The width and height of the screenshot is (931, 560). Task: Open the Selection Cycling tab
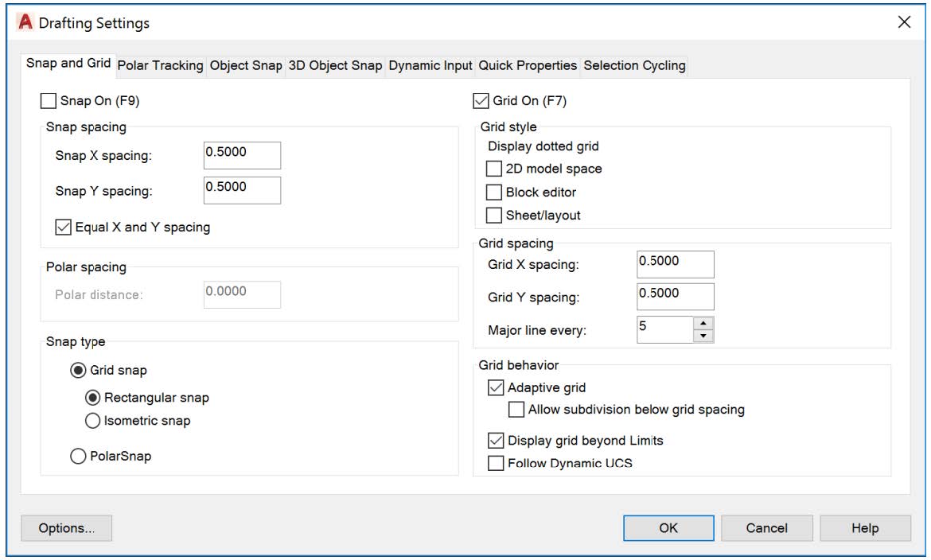tap(634, 65)
